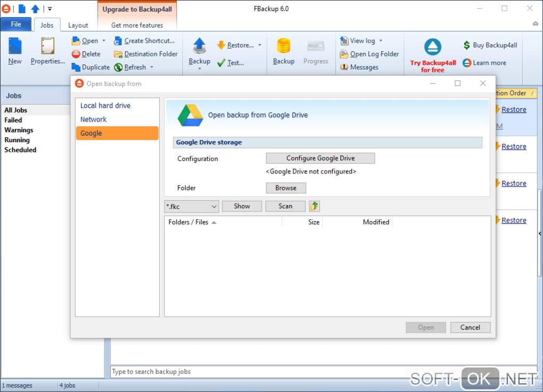This screenshot has width=543, height=392.
Task: Click "1 messages" in status bar
Action: tap(17, 386)
